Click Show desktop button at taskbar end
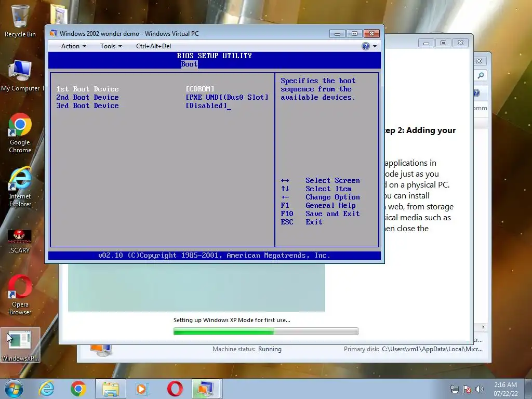Screen dimensions: 532x399 coord(528,389)
